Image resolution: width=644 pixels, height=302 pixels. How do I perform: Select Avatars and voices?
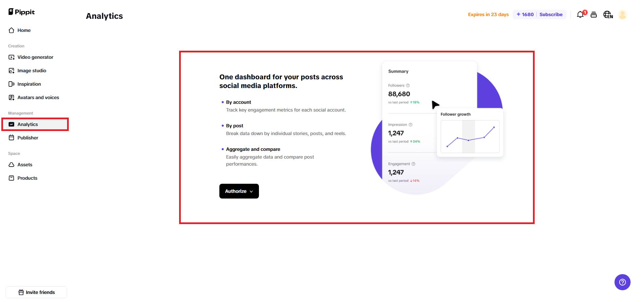pos(38,97)
